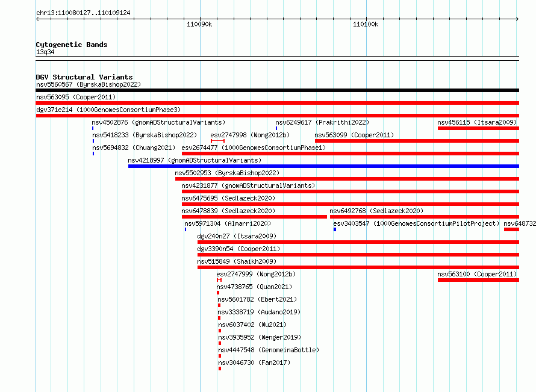The width and height of the screenshot is (536, 392).
Task: Click the esv2747998 red bracket glyph
Action: [x=217, y=141]
